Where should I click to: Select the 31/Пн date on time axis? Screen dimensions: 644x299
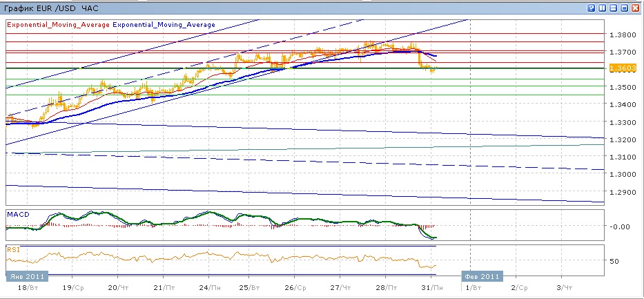tap(432, 287)
